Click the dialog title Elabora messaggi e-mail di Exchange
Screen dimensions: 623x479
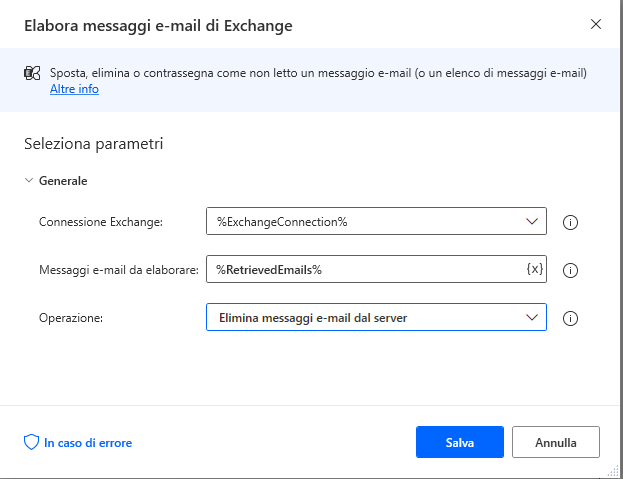coord(158,26)
